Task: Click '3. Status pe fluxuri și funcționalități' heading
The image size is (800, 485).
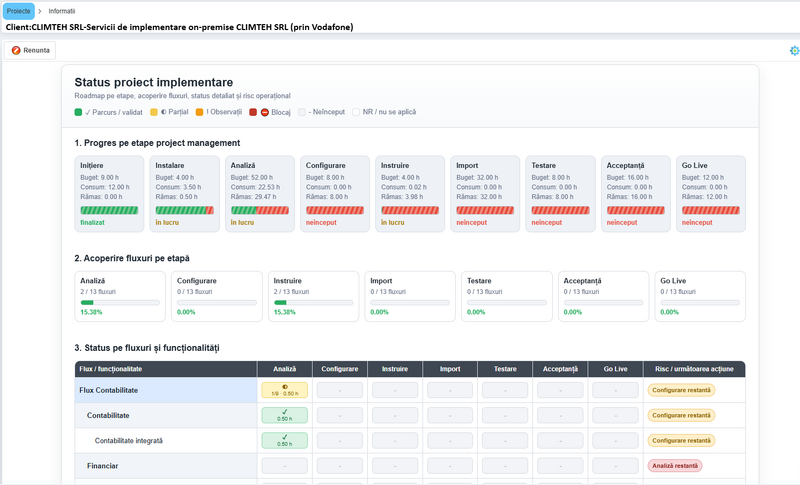Action: pos(147,348)
